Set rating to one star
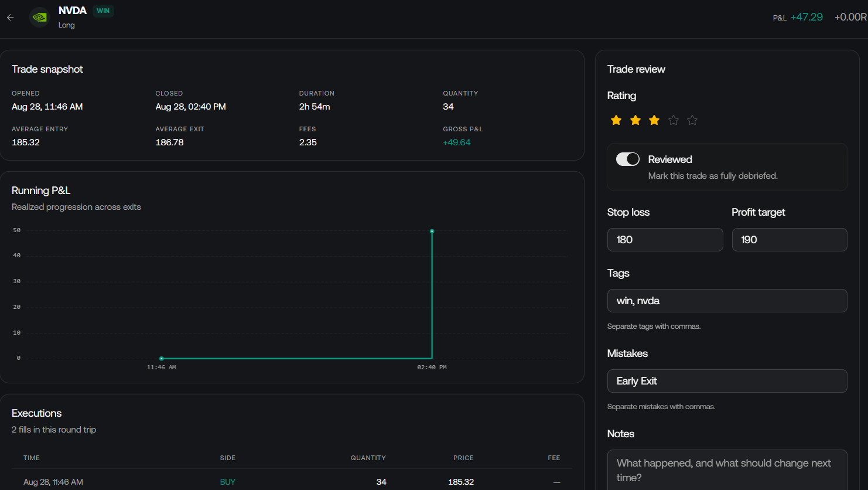This screenshot has width=868, height=490. [616, 120]
